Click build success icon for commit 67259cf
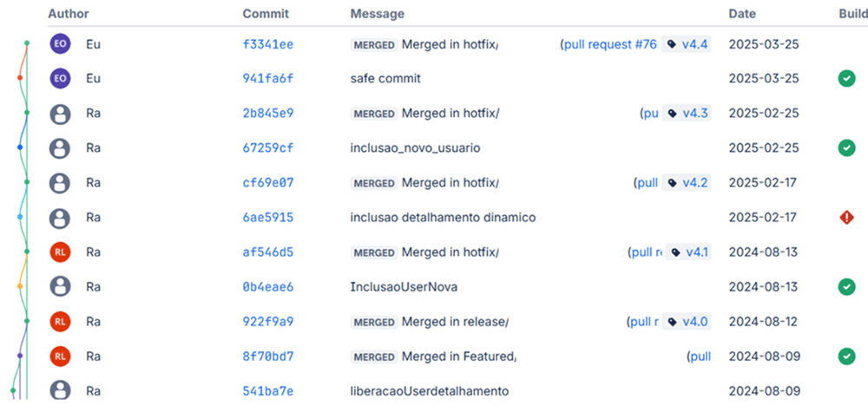 [x=846, y=147]
